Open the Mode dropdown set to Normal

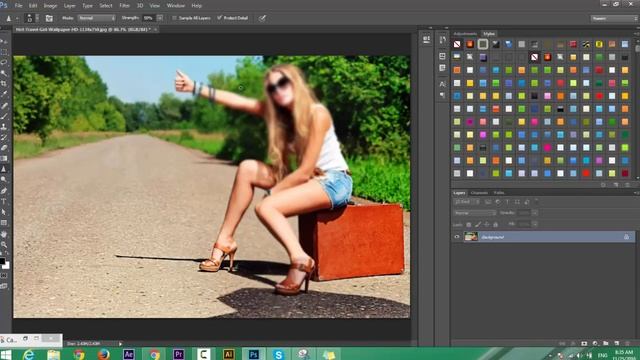tap(97, 18)
